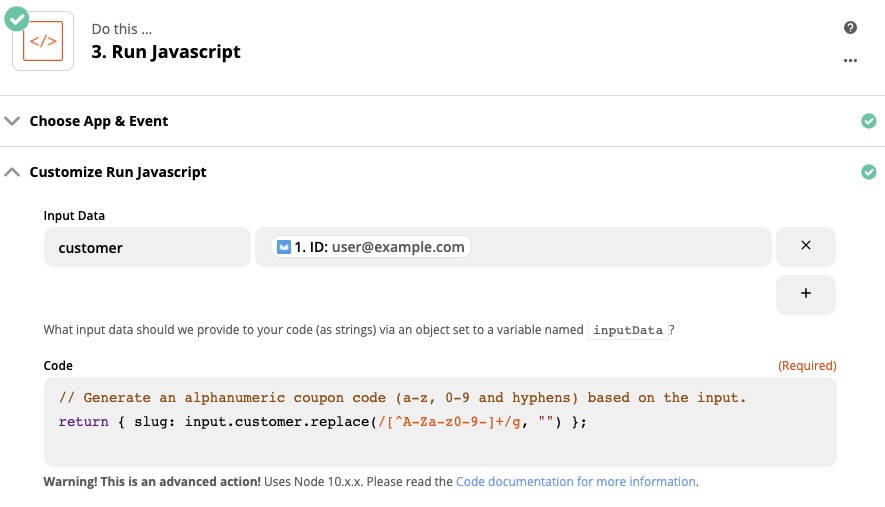Open the help question mark icon
The width and height of the screenshot is (885, 507).
[850, 28]
